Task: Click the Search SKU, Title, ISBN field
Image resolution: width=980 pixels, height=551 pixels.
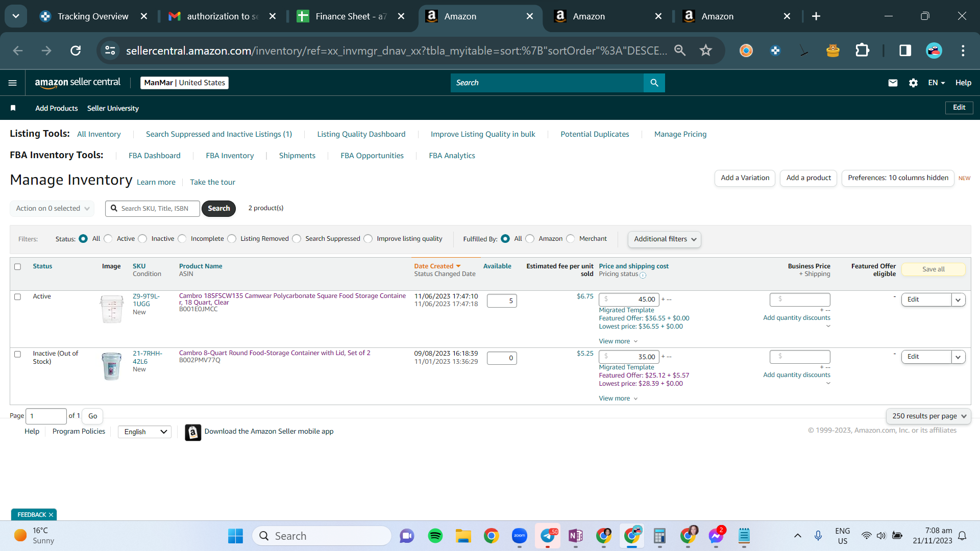Action: [x=153, y=209]
